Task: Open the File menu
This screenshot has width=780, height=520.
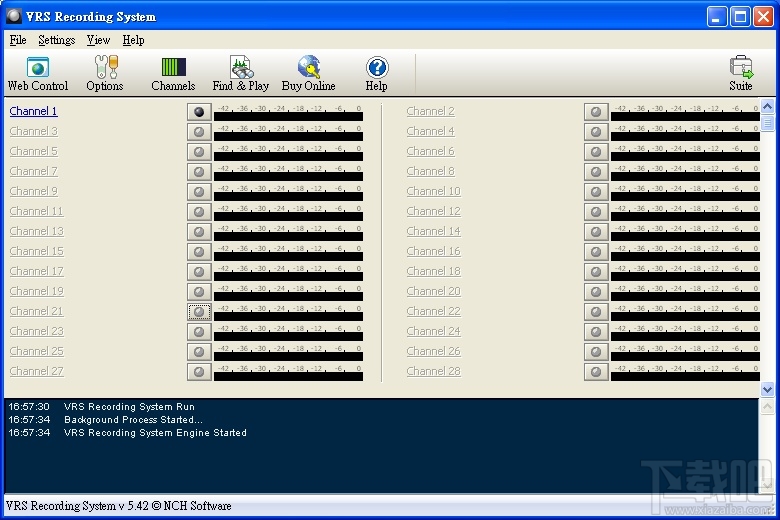Action: point(18,40)
